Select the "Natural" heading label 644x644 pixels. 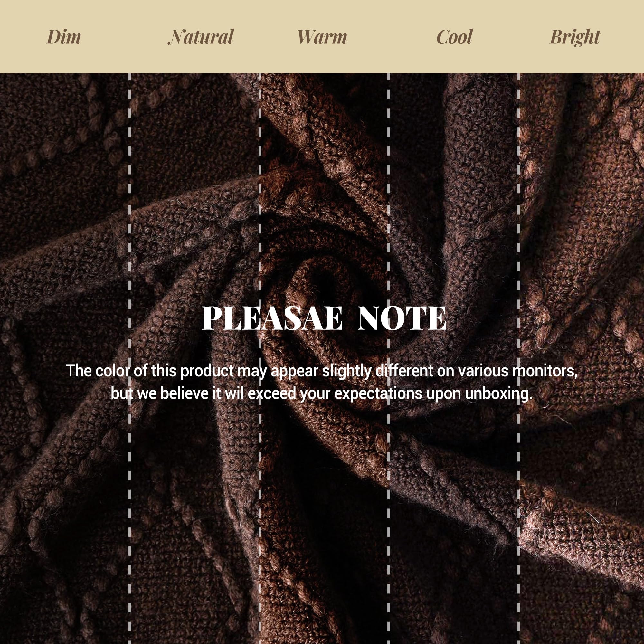pos(201,37)
